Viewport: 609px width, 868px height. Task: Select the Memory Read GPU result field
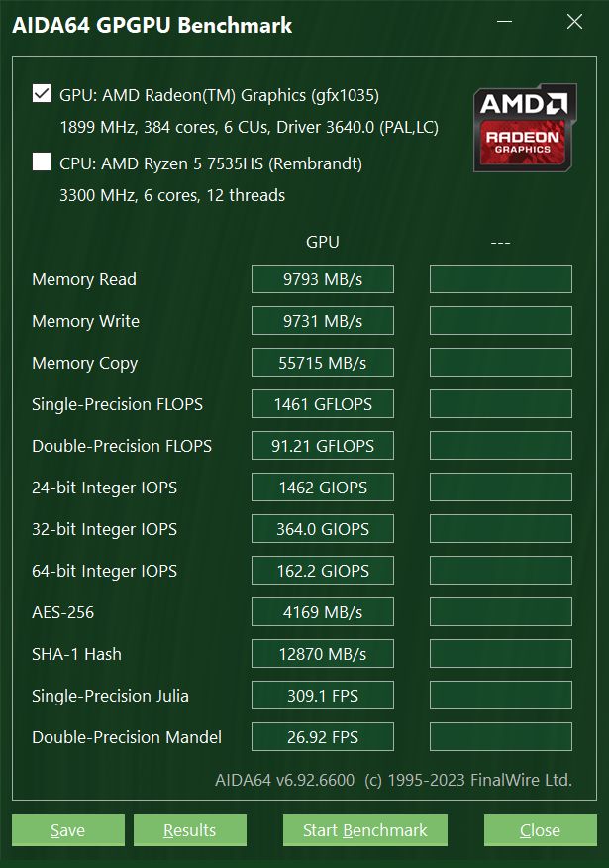(323, 279)
